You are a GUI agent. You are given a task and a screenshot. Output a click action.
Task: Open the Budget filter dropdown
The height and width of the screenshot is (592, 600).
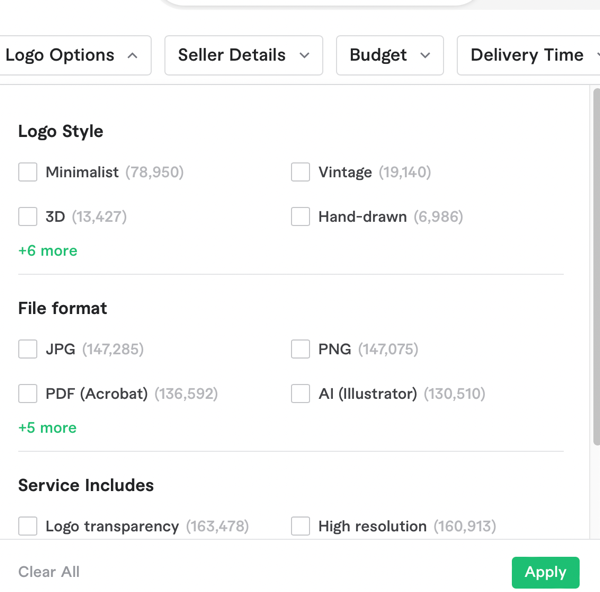point(389,55)
